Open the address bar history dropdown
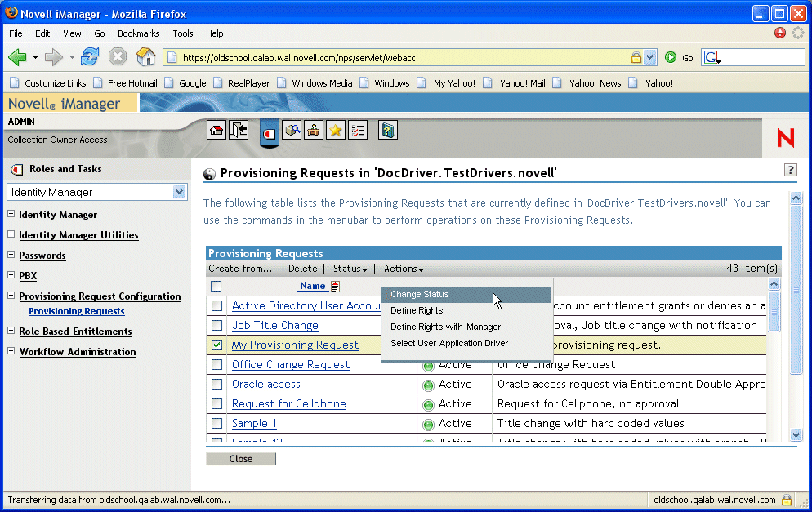The image size is (812, 512). 650,57
